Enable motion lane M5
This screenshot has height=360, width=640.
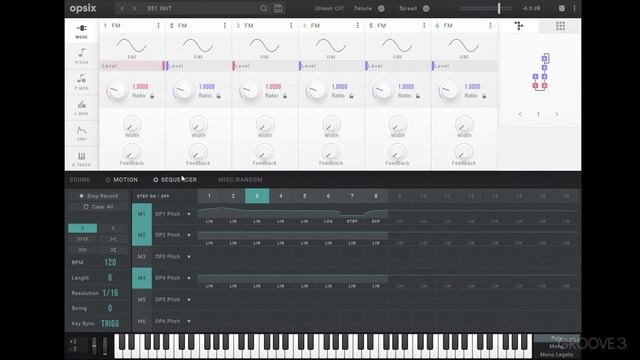click(142, 300)
